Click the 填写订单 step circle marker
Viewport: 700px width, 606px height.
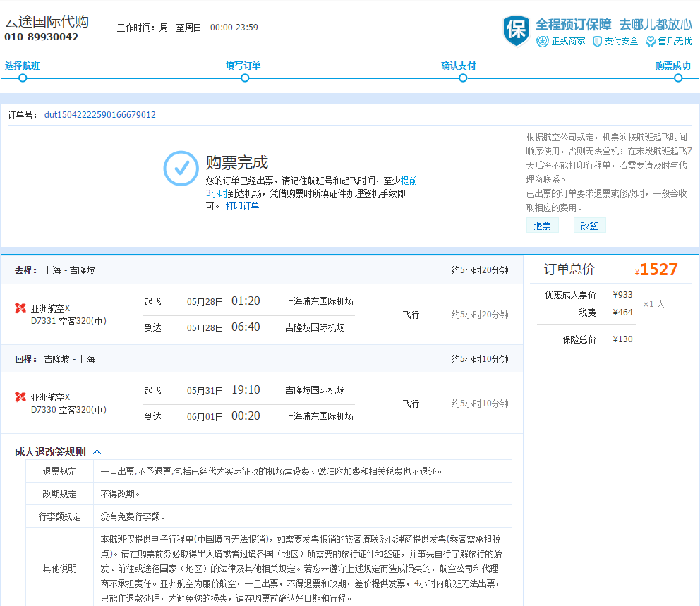pos(245,78)
